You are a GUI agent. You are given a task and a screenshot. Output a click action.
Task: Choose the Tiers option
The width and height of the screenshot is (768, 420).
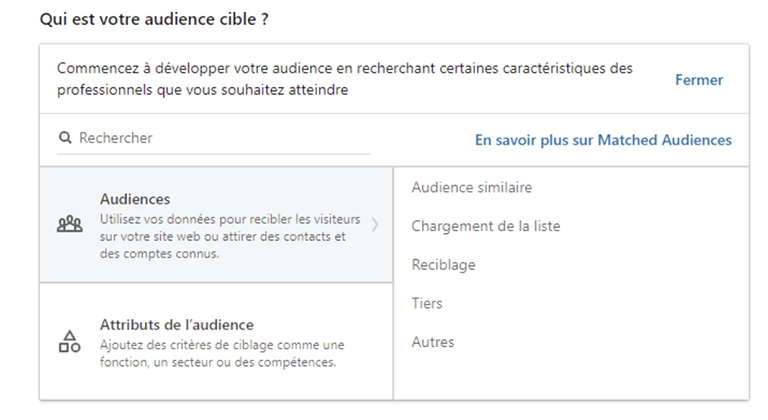427,303
